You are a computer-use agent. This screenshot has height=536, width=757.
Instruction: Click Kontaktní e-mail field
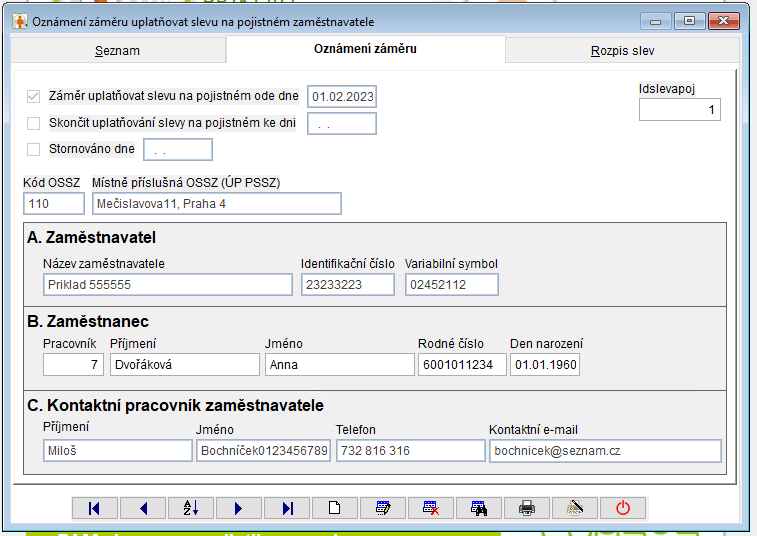pyautogui.click(x=605, y=451)
